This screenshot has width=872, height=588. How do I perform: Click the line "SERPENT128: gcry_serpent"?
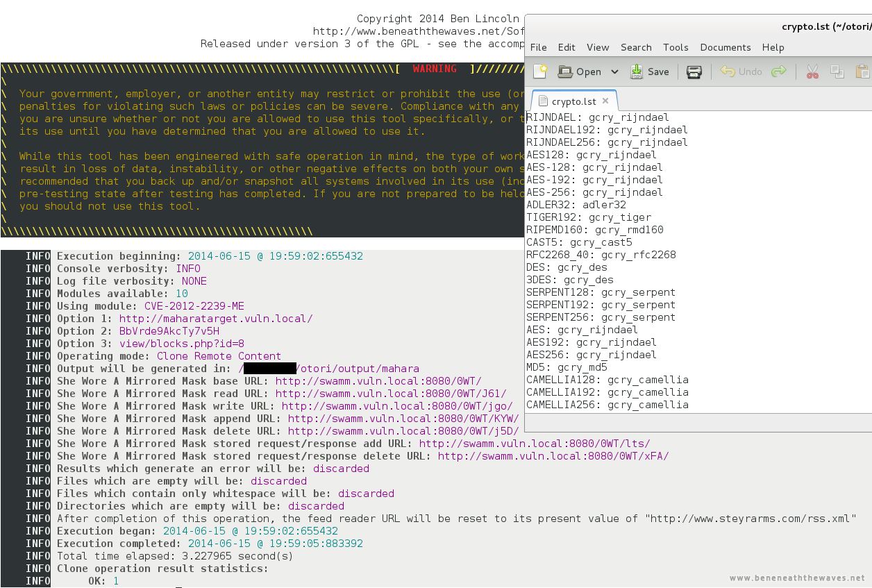pos(601,292)
